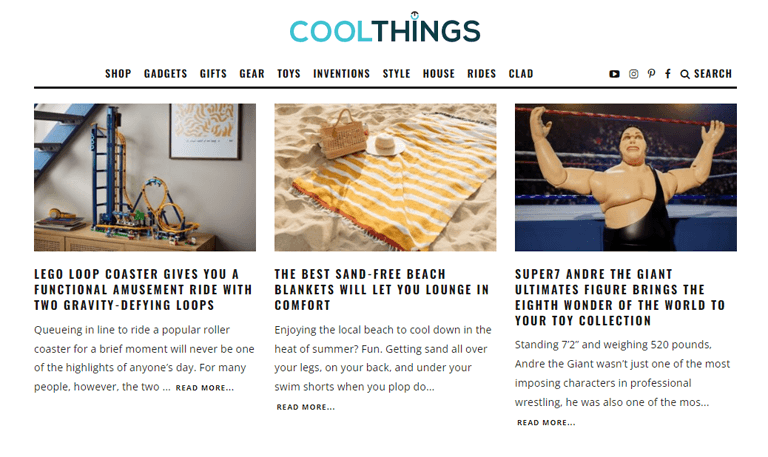The height and width of the screenshot is (457, 768).
Task: Open LEGO Loop Coaster article headline
Action: (143, 289)
